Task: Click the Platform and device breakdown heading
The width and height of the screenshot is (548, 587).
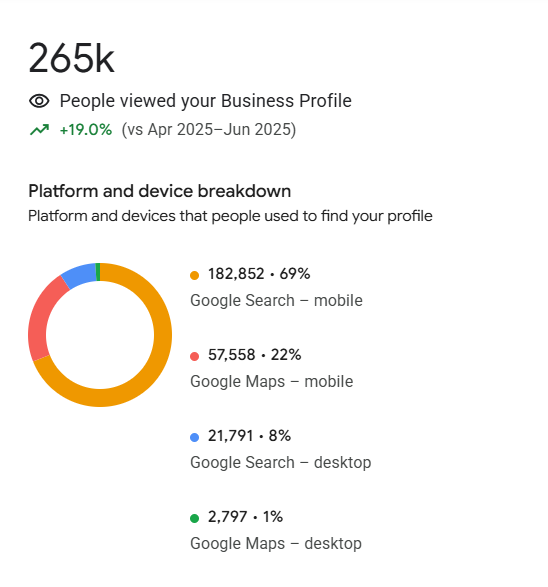Action: tap(160, 191)
